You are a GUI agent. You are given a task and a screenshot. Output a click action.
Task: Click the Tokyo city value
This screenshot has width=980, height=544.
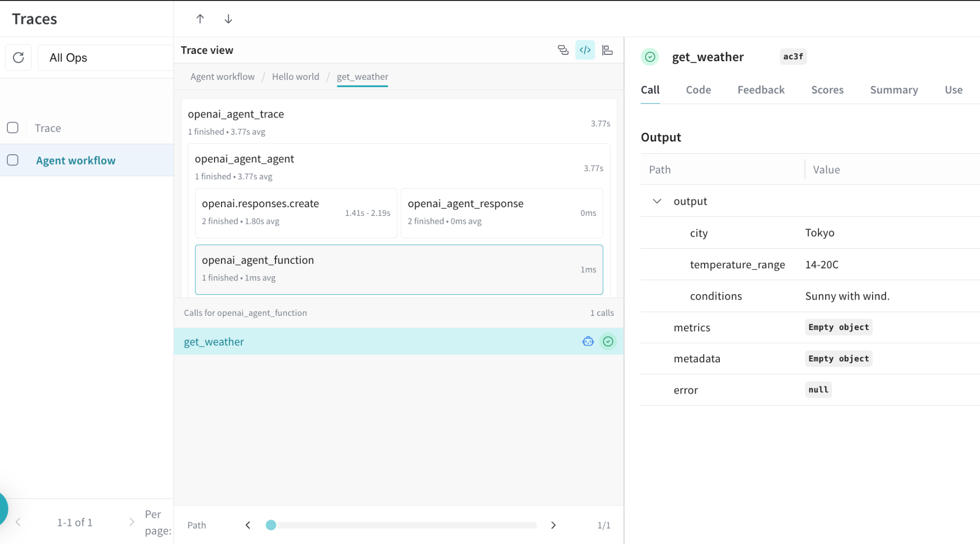pos(819,233)
